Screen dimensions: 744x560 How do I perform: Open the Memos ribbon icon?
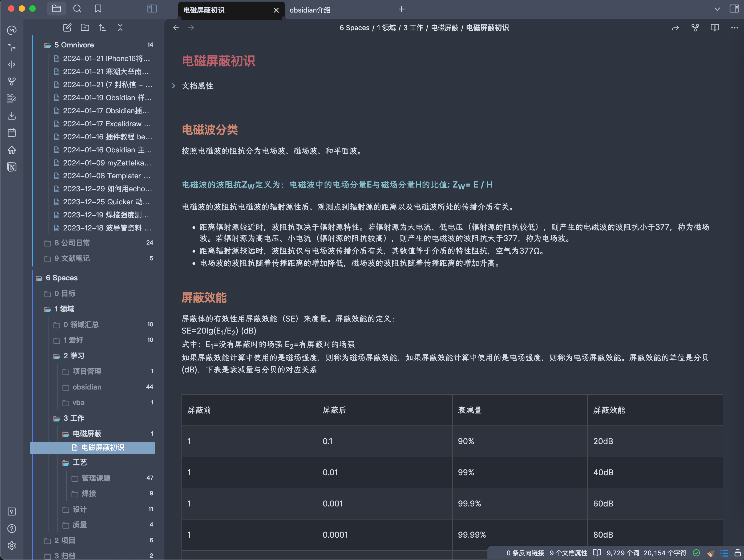tap(12, 30)
